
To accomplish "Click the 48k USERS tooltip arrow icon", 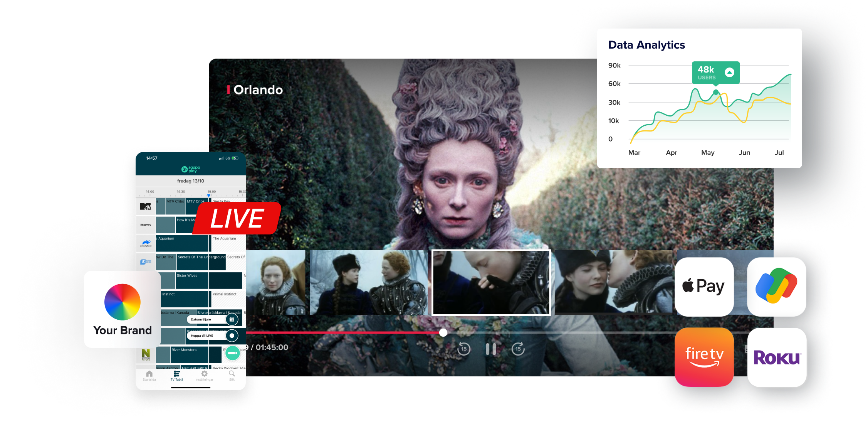I will click(729, 72).
